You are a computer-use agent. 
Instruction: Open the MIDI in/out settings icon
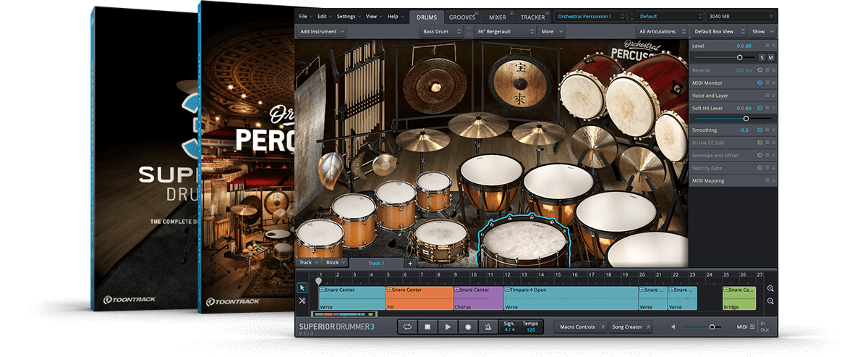coord(752,327)
